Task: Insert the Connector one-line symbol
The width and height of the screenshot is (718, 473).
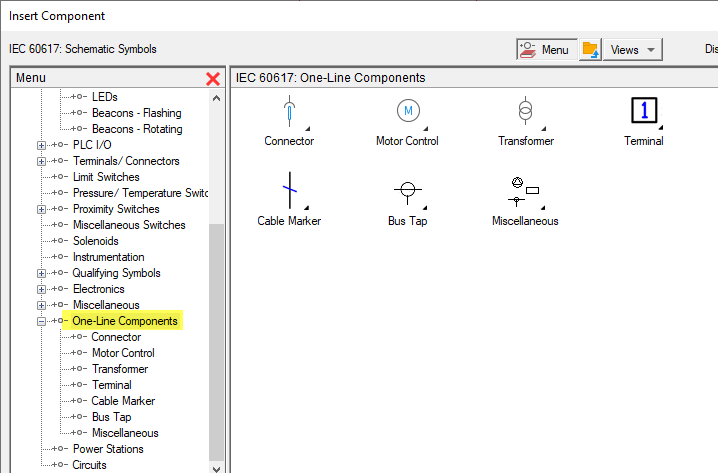Action: (289, 113)
